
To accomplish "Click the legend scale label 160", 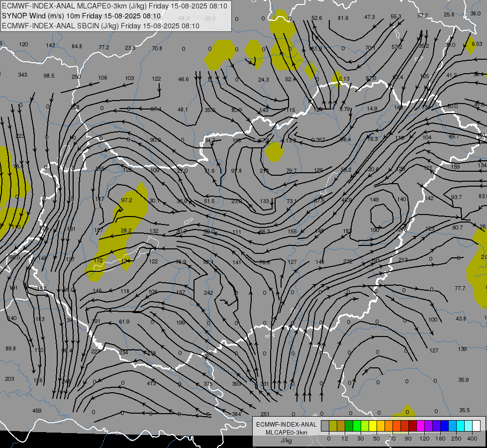I will tap(440, 439).
